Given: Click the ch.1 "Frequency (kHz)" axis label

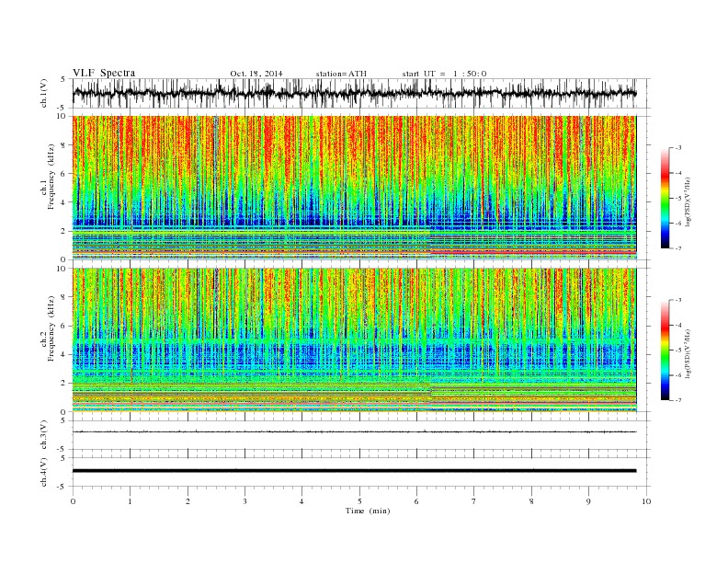Looking at the screenshot, I should coord(51,177).
